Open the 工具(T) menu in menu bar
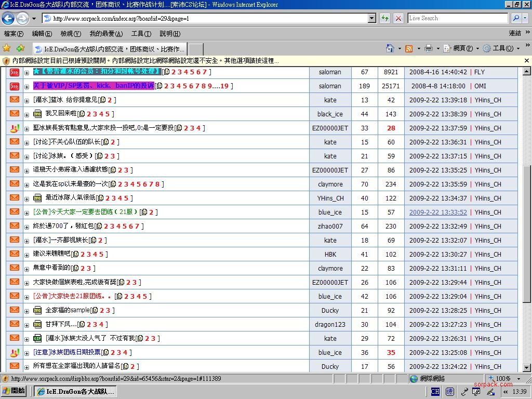Image resolution: width=532 pixels, height=399 pixels. click(x=141, y=34)
